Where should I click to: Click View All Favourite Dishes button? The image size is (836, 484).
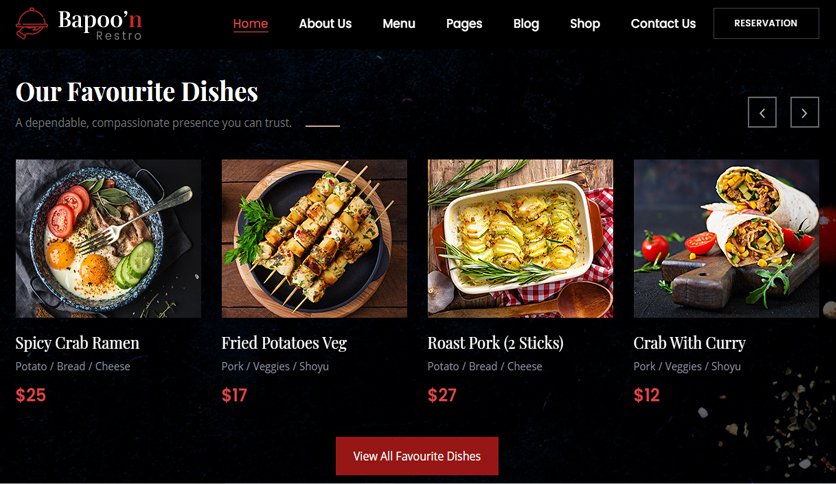(x=417, y=456)
